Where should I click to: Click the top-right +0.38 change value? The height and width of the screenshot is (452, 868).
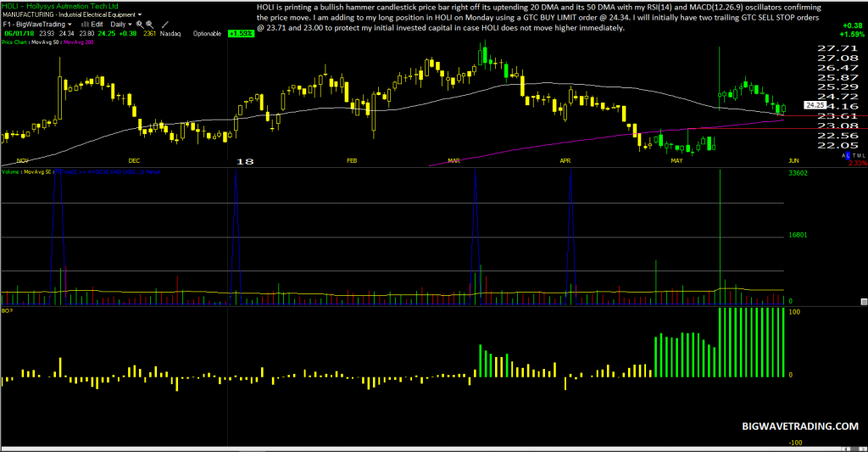853,25
